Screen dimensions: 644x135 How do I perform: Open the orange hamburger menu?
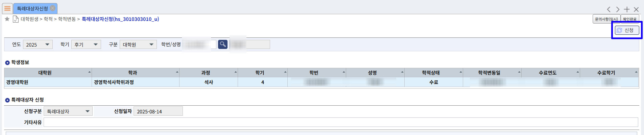pyautogui.click(x=7, y=8)
